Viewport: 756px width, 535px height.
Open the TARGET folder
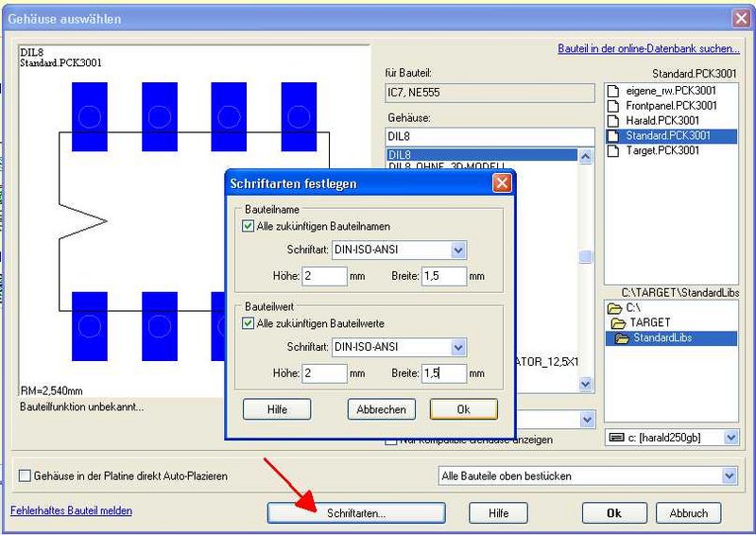point(648,322)
